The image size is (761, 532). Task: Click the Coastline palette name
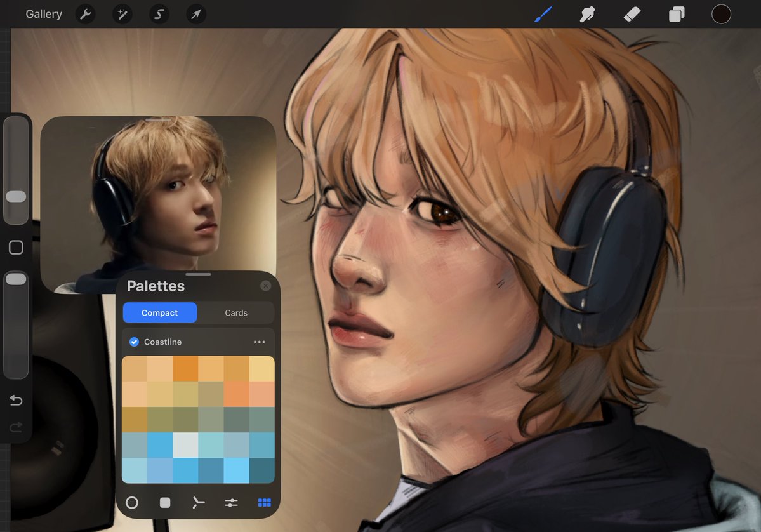[162, 342]
